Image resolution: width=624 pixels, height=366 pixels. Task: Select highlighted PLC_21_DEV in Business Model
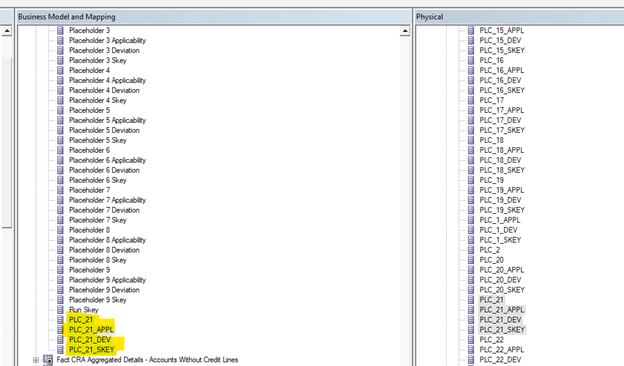pos(90,339)
